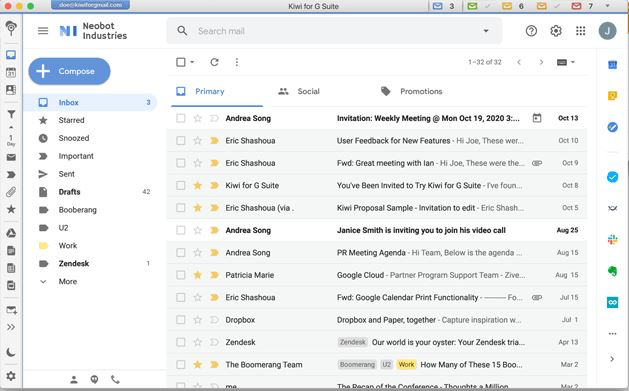The image size is (629, 391).
Task: Open search options dropdown arrow
Action: tap(486, 31)
